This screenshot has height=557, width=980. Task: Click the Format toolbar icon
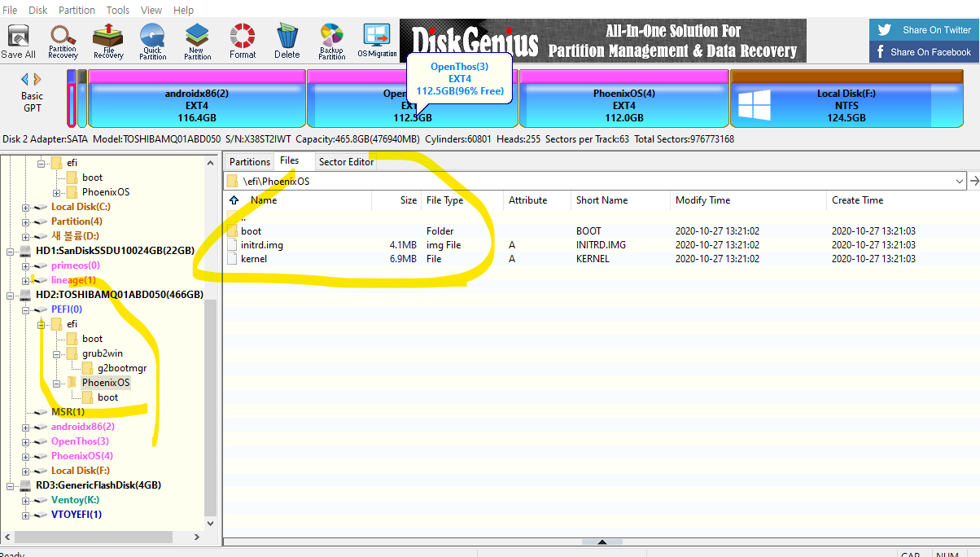click(x=243, y=42)
